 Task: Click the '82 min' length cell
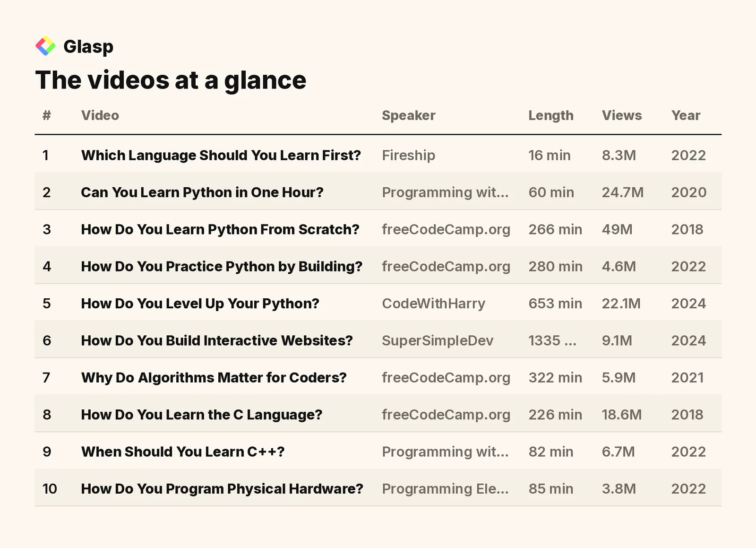point(551,452)
